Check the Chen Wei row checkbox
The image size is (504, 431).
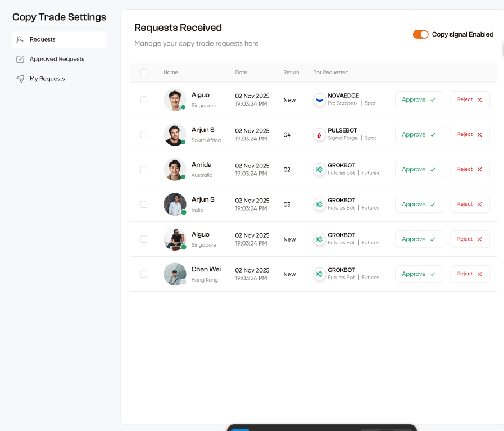point(144,274)
